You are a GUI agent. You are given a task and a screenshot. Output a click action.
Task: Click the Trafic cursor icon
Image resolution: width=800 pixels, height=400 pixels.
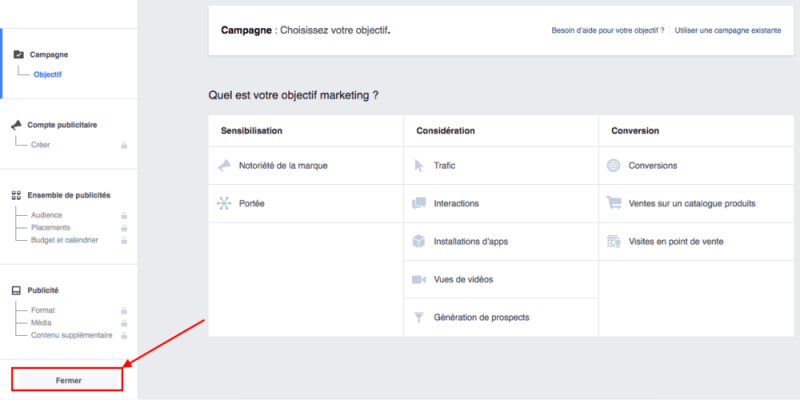click(419, 166)
